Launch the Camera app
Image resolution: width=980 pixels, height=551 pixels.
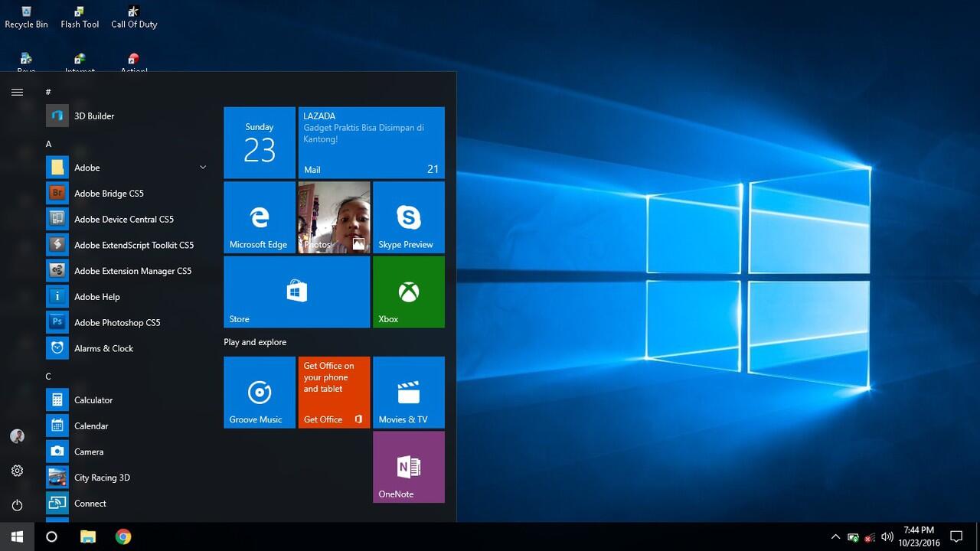(x=126, y=452)
